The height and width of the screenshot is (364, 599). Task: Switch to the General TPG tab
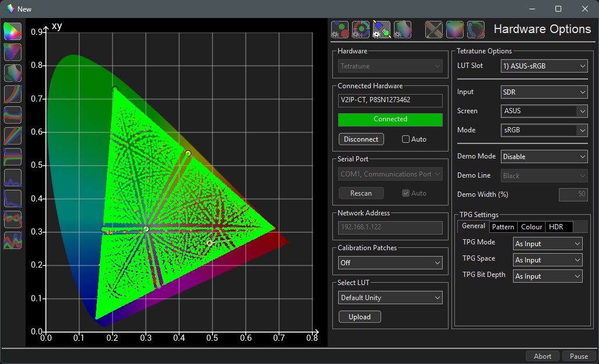tap(474, 226)
